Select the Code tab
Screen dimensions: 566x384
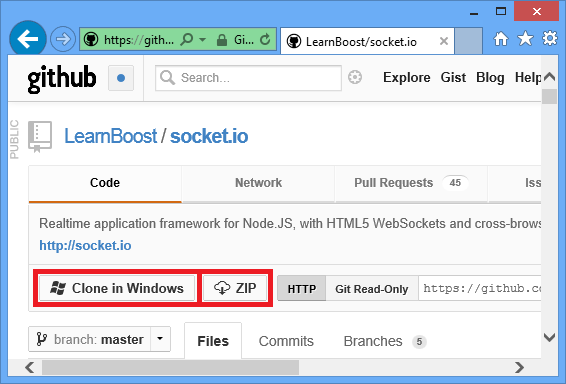pyautogui.click(x=105, y=183)
